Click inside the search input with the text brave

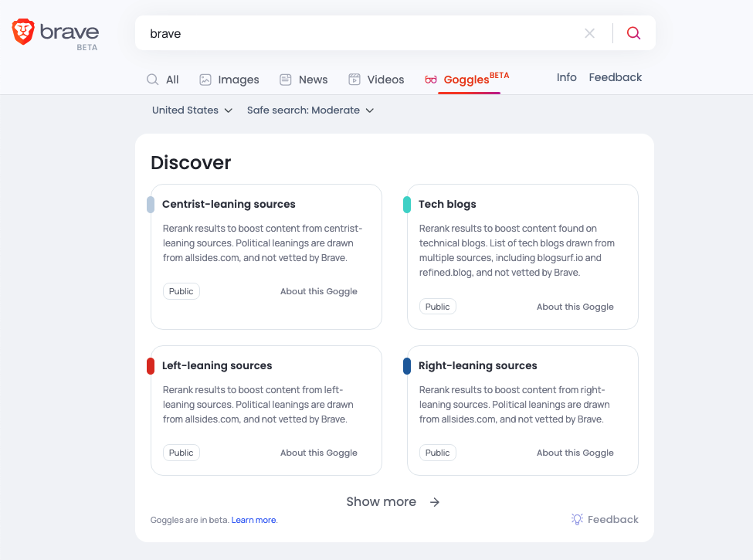pyautogui.click(x=360, y=33)
